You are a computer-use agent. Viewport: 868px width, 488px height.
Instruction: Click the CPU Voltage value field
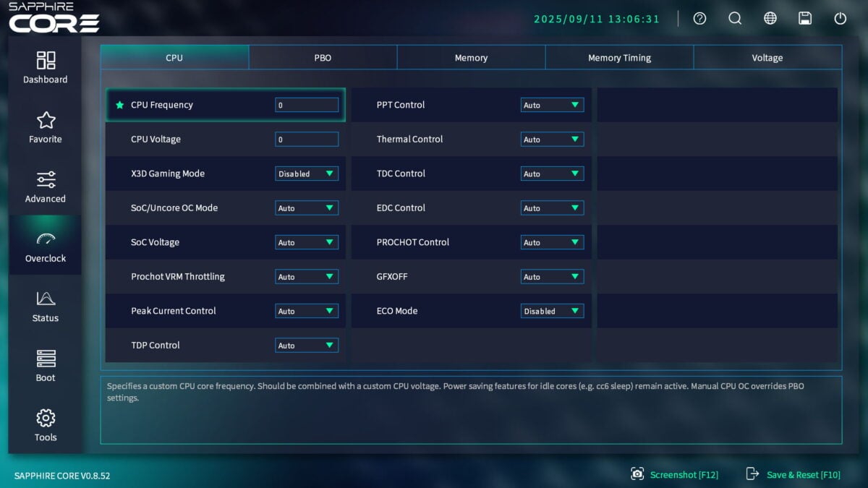point(307,140)
